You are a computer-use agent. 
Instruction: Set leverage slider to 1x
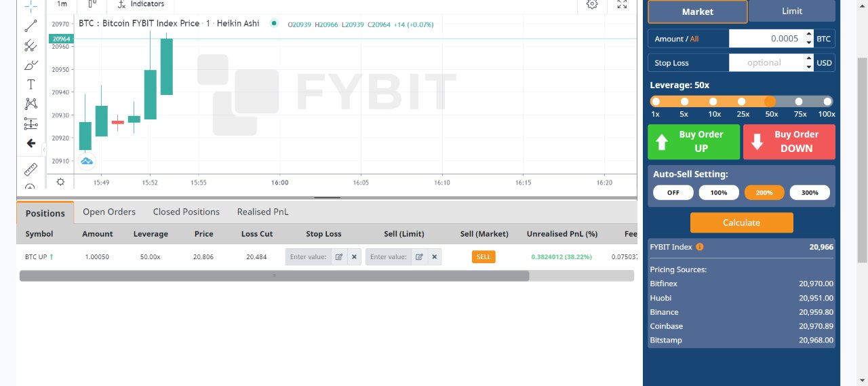click(656, 101)
